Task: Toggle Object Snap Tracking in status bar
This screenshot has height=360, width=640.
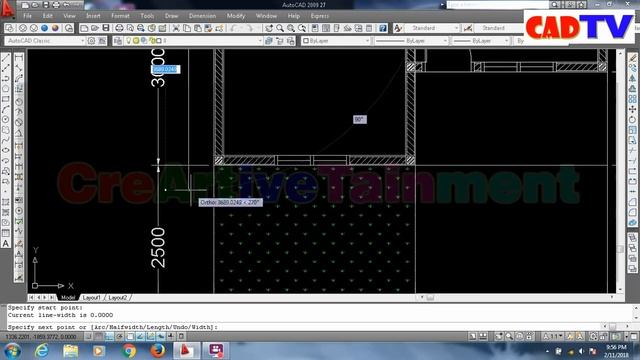Action: point(140,337)
